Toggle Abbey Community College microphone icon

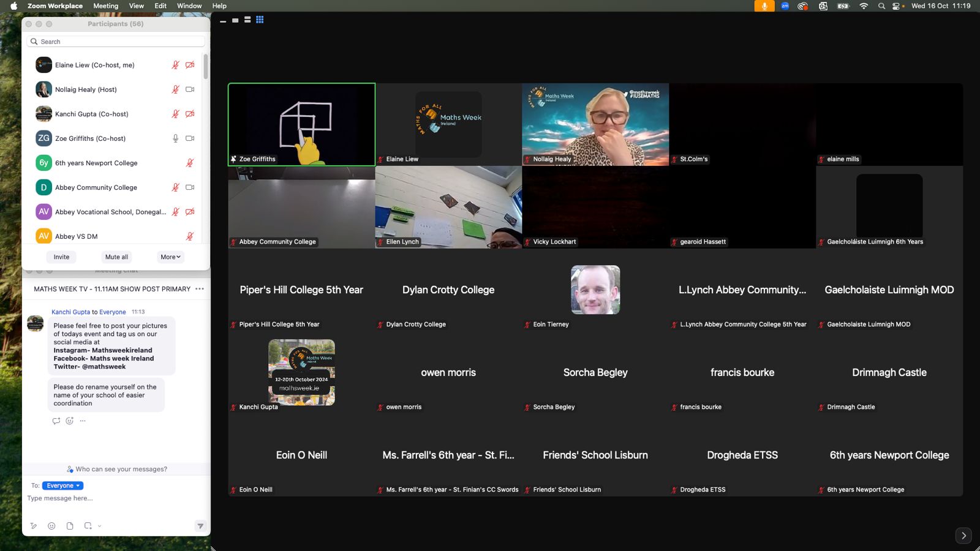(x=175, y=187)
